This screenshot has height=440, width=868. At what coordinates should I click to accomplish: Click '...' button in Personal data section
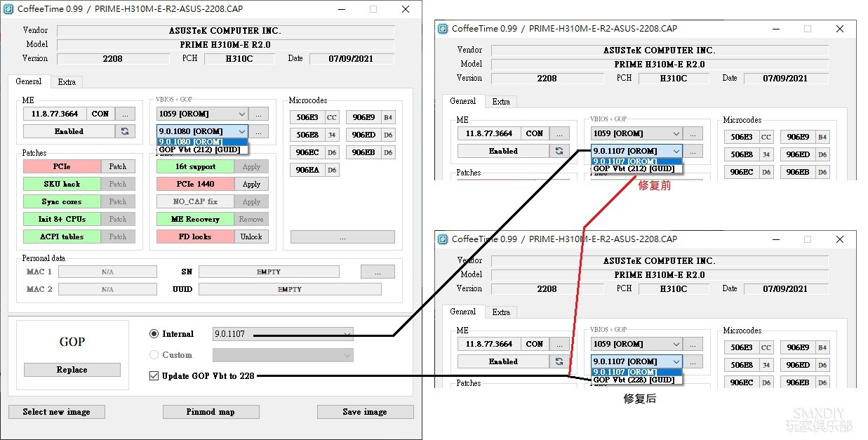pos(378,272)
